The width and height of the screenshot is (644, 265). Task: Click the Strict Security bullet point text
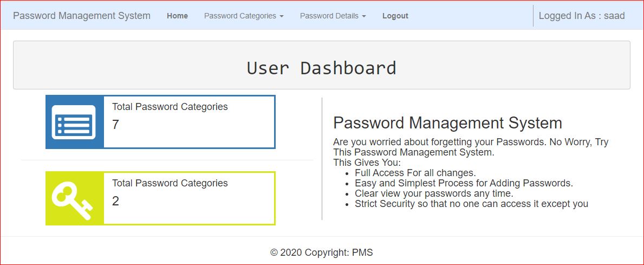click(472, 204)
